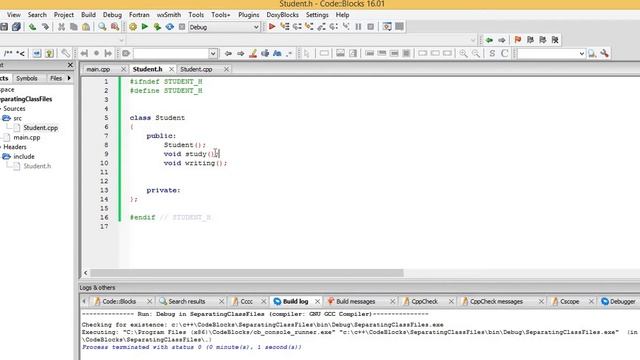Select main.cpp in the project tree
Viewport: 640px width, 360px height.
pos(27,138)
